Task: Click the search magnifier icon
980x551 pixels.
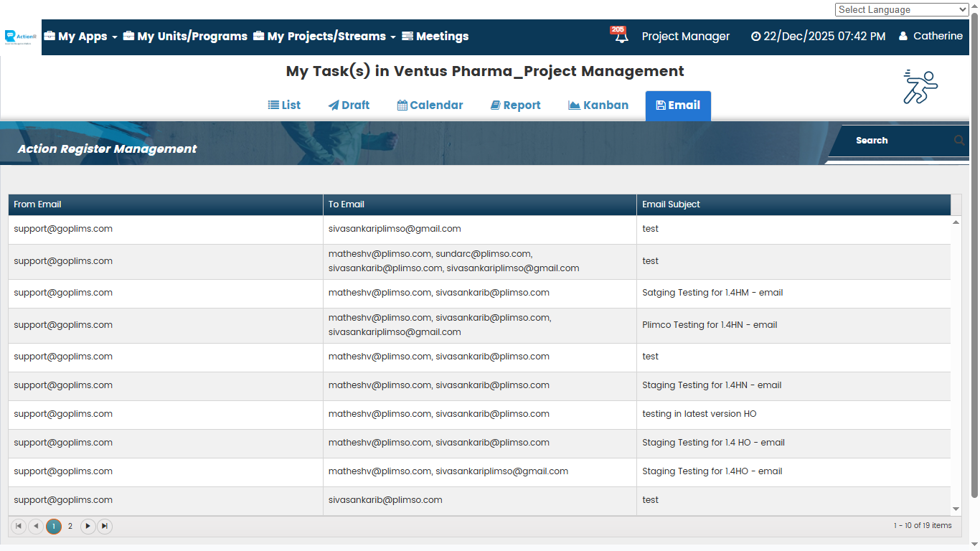Action: click(x=958, y=141)
